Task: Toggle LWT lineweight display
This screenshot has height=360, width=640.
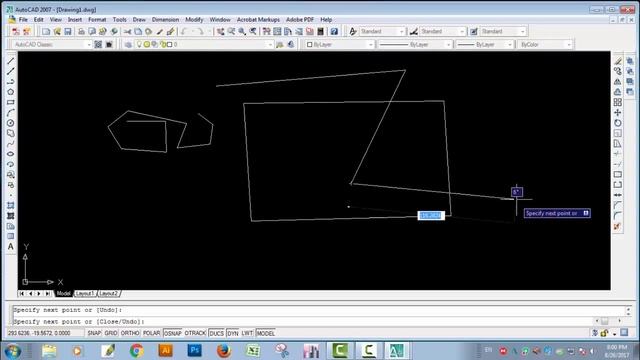Action: point(247,333)
